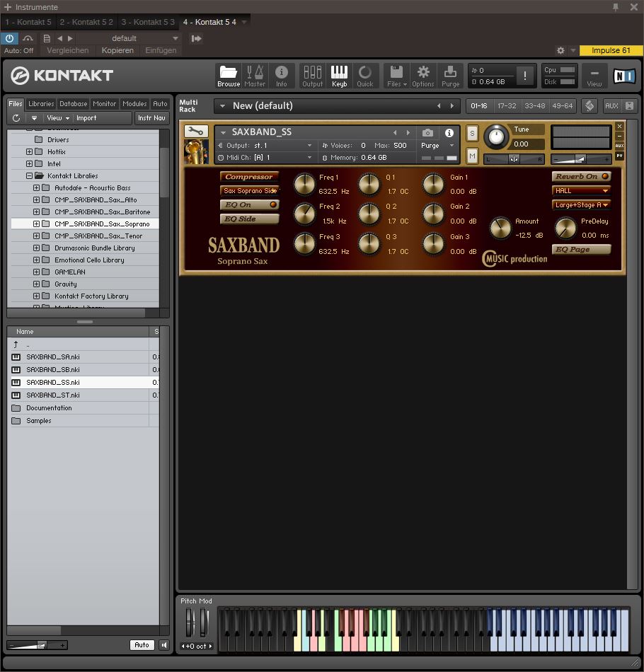Click the Tune knob
Screen dimensions: 644x672
tap(496, 137)
